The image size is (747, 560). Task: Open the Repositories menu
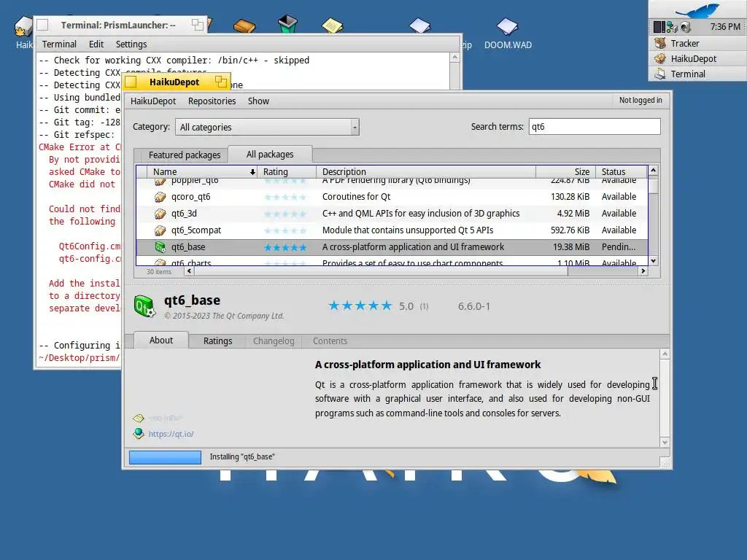coord(212,101)
